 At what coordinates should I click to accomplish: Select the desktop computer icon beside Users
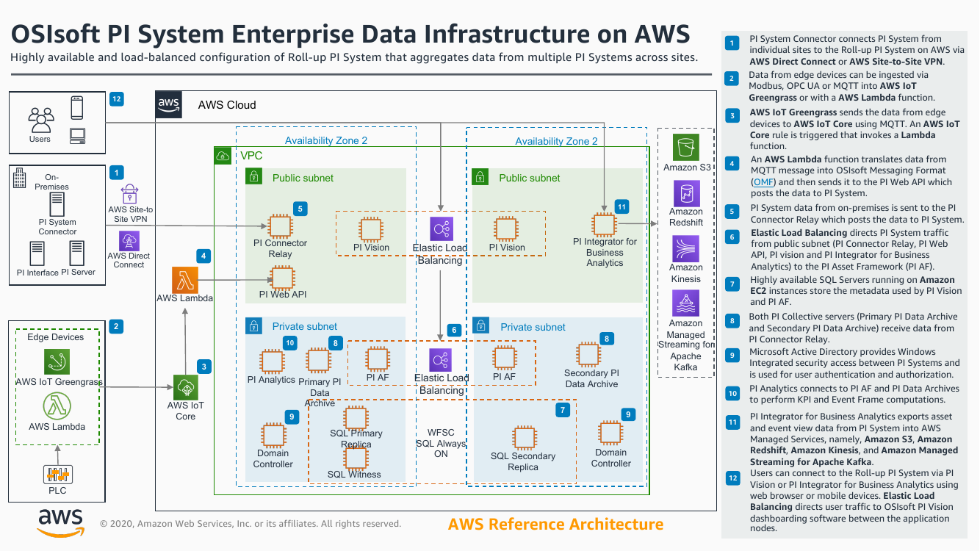77,135
